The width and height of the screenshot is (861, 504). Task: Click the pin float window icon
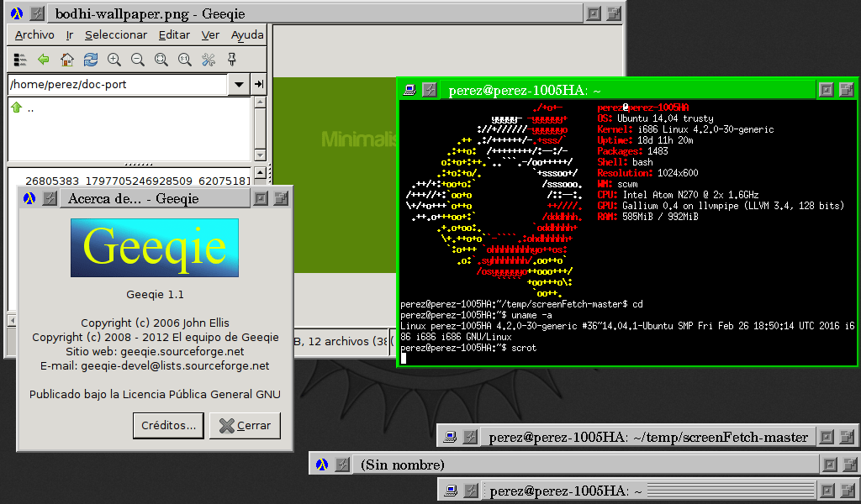[x=232, y=60]
